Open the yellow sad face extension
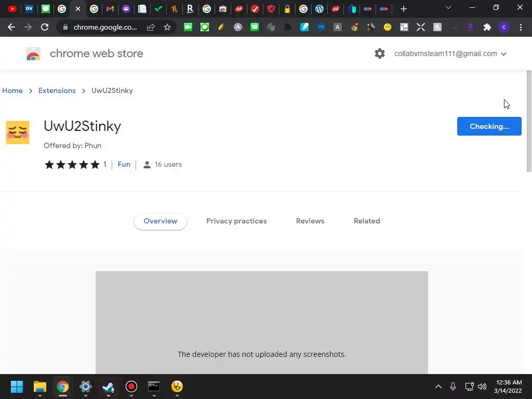The image size is (532, 399). [388, 27]
